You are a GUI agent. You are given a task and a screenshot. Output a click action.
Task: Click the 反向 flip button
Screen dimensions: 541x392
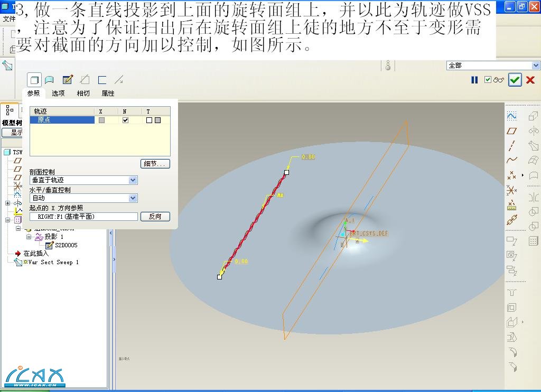pyautogui.click(x=155, y=217)
